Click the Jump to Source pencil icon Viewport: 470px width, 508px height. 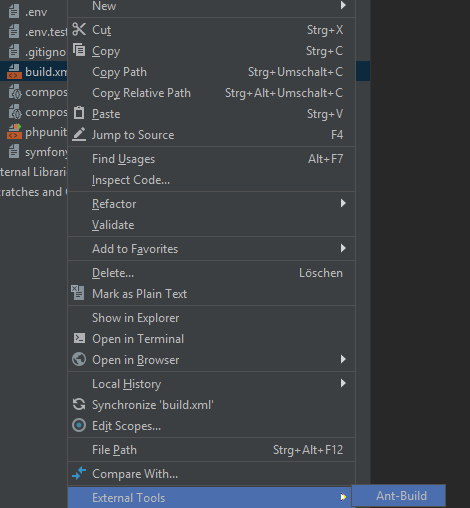click(x=79, y=134)
